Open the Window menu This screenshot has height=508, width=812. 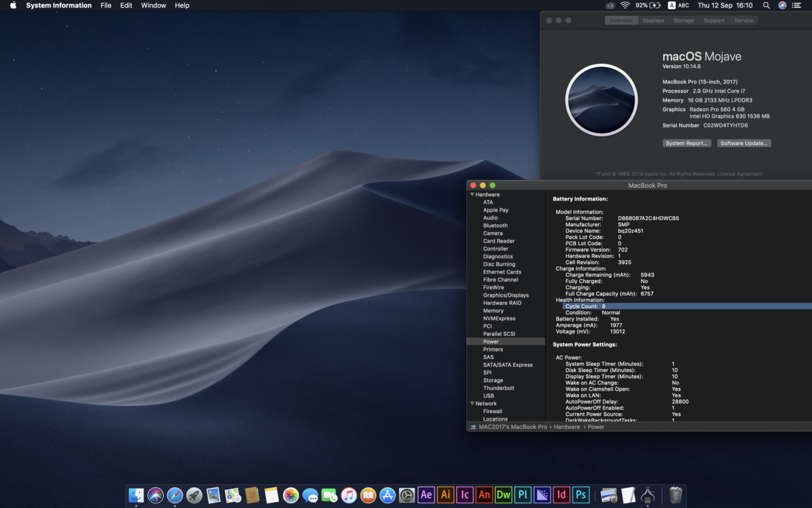tap(154, 5)
